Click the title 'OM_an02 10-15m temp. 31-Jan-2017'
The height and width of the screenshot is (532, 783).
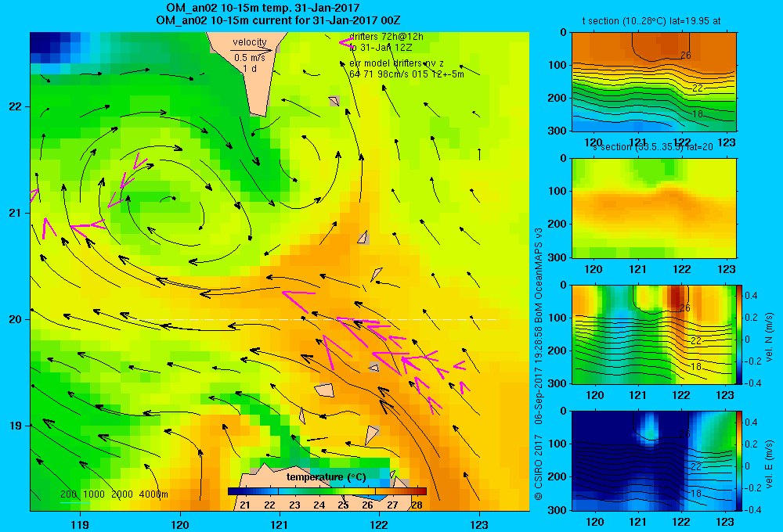click(262, 8)
